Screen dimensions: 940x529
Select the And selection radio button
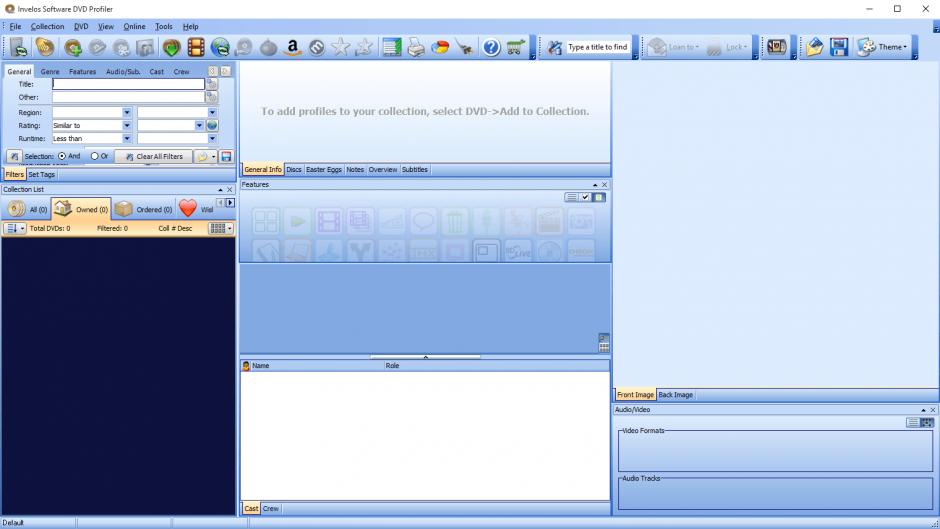coord(62,156)
